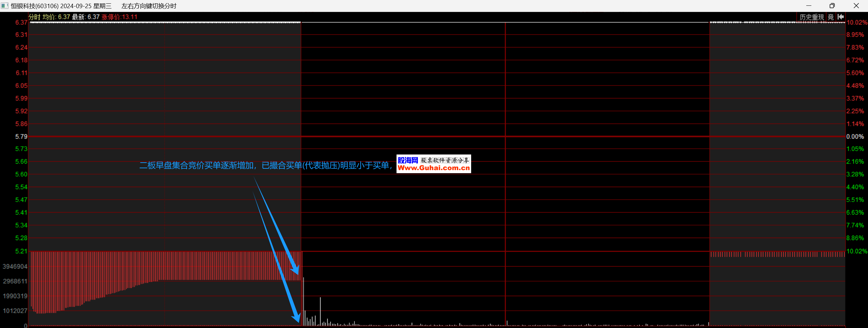Click the second tall white volume spike
Image resolution: width=868 pixels, height=328 pixels.
pos(320,311)
